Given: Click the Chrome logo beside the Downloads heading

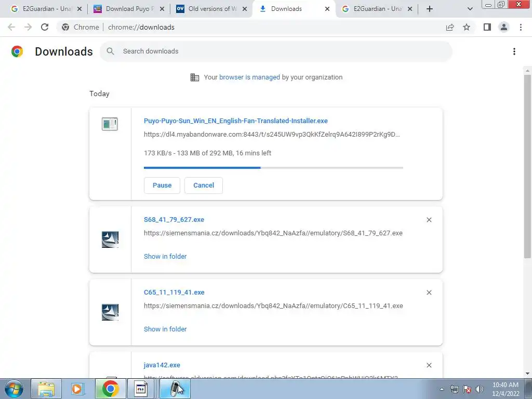Looking at the screenshot, I should pos(17,51).
